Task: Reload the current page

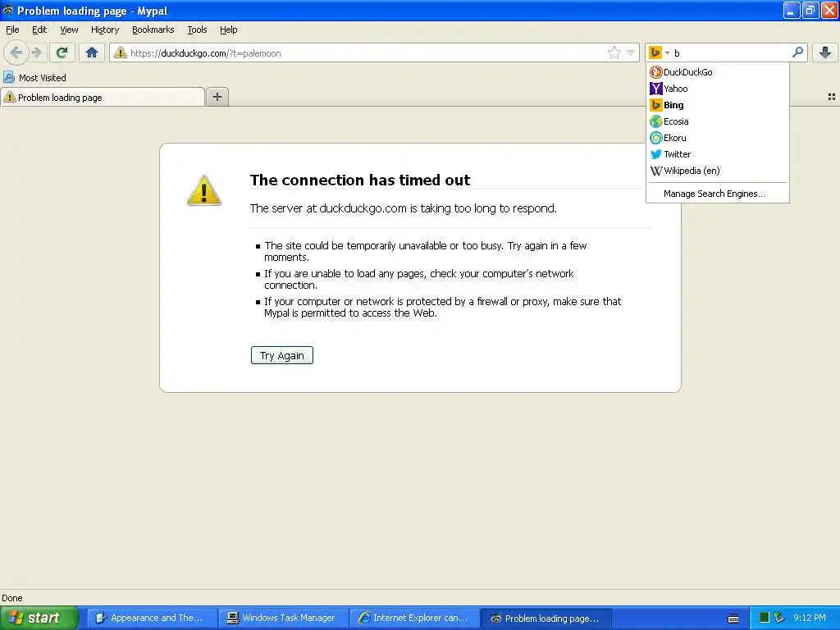Action: click(62, 52)
